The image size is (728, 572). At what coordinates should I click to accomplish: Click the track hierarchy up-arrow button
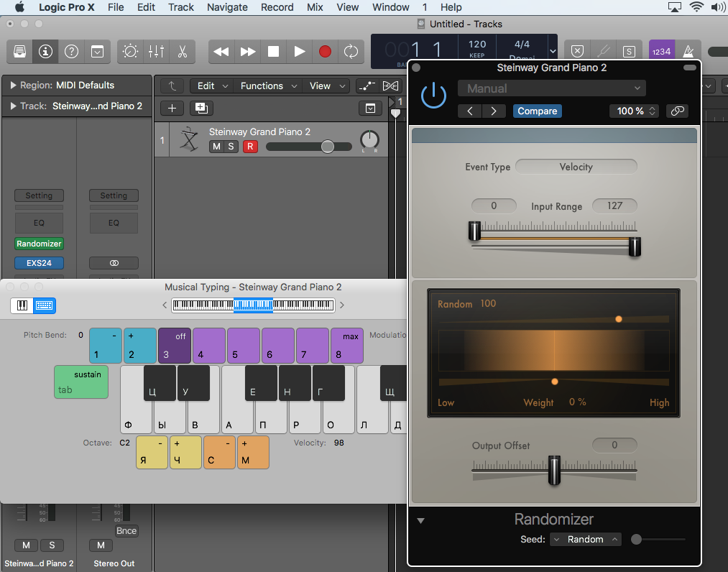tap(172, 86)
